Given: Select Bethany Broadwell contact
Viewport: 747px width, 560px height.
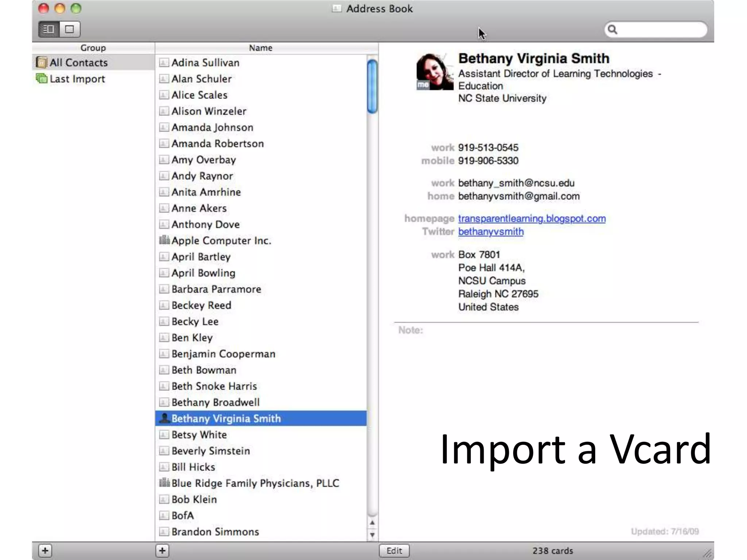Looking at the screenshot, I should [261, 402].
